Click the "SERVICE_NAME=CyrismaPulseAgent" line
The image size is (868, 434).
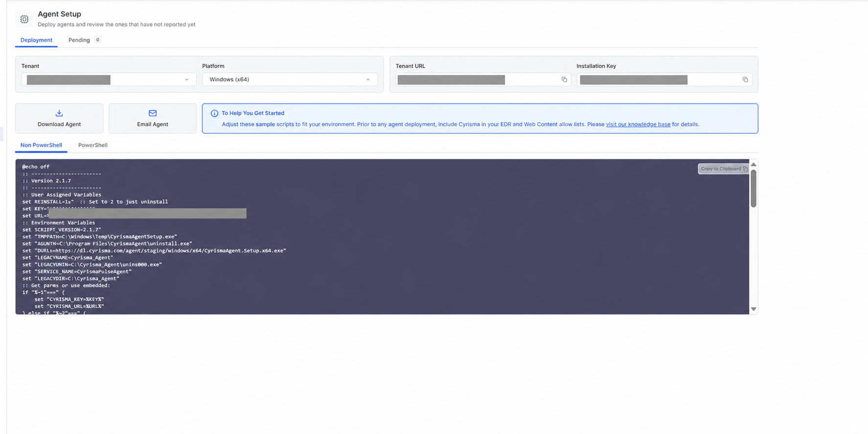pyautogui.click(x=77, y=272)
